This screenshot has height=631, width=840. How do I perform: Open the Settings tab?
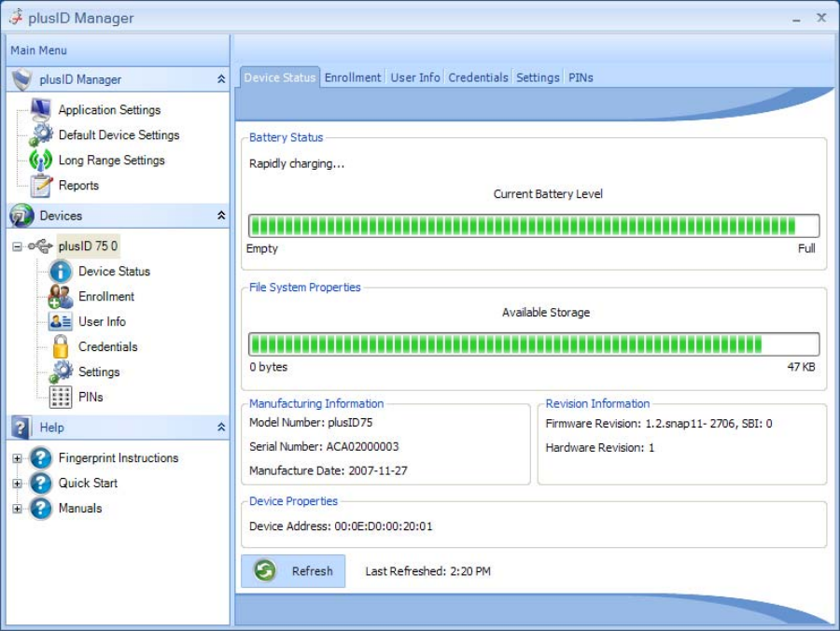(538, 77)
